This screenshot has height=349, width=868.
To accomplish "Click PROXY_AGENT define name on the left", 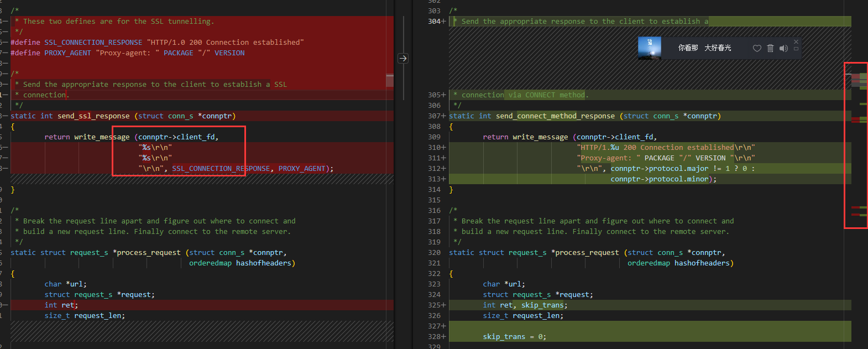I will click(x=67, y=53).
